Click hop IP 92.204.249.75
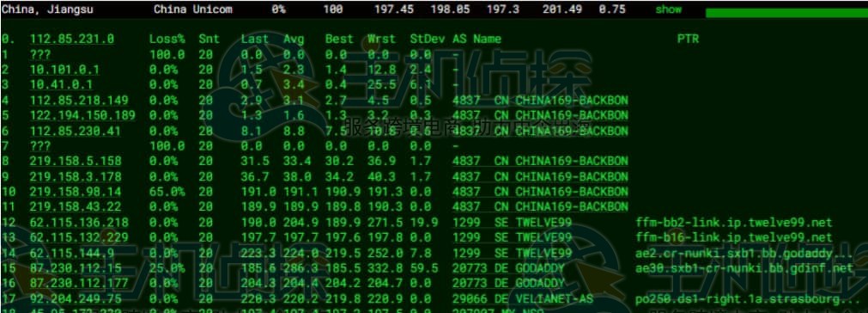Image resolution: width=868 pixels, height=313 pixels. coord(76,299)
